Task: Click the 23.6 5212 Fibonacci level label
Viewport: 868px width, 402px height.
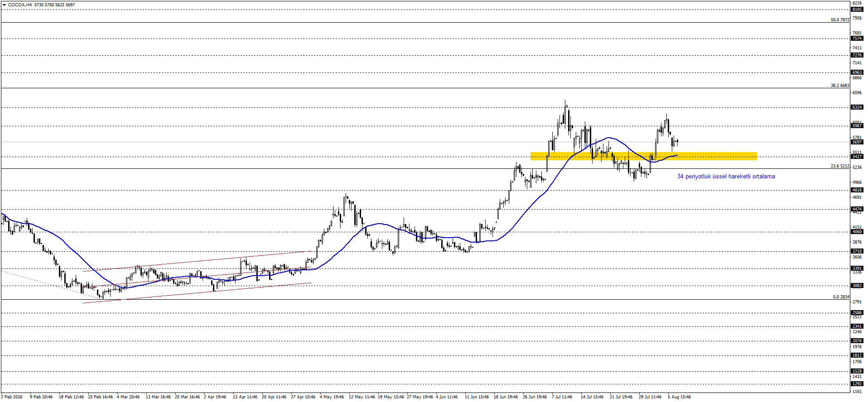Action: click(x=840, y=166)
